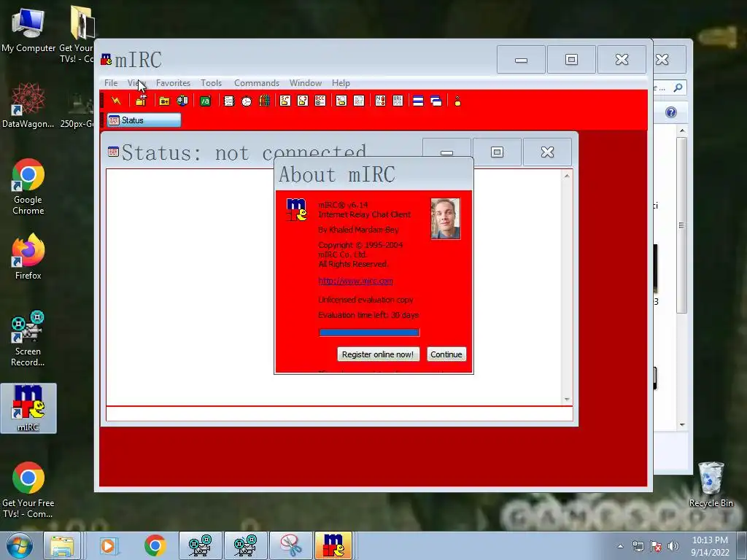Image resolution: width=747 pixels, height=560 pixels.
Task: Open the Received Files toolbar icon
Action: pos(341,101)
